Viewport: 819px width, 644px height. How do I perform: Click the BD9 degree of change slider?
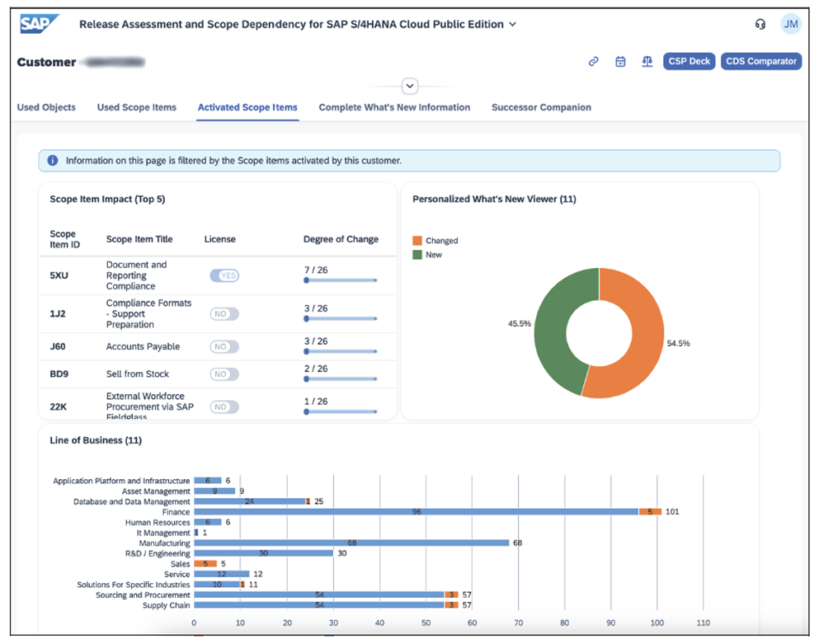pyautogui.click(x=341, y=378)
